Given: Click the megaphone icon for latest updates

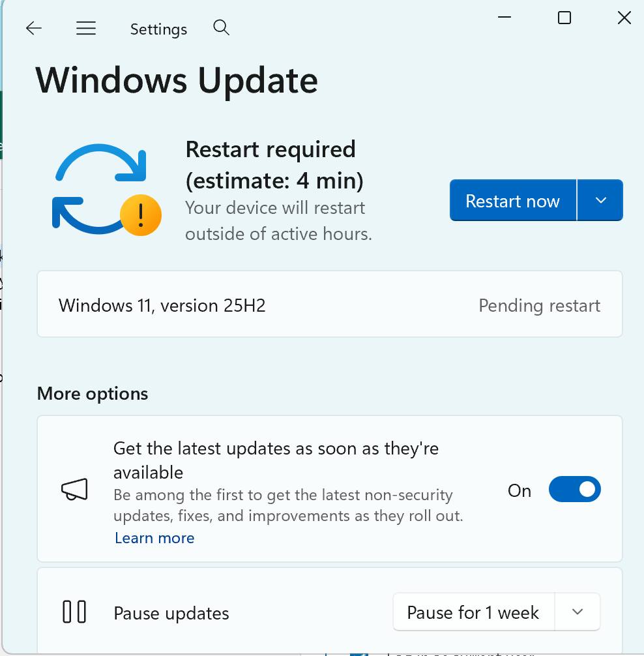Looking at the screenshot, I should pyautogui.click(x=75, y=491).
